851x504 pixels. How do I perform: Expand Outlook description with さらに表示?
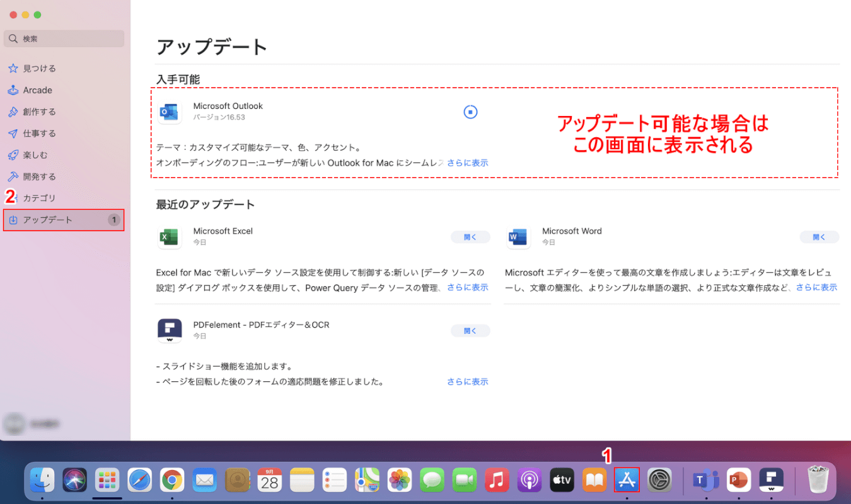pyautogui.click(x=468, y=163)
